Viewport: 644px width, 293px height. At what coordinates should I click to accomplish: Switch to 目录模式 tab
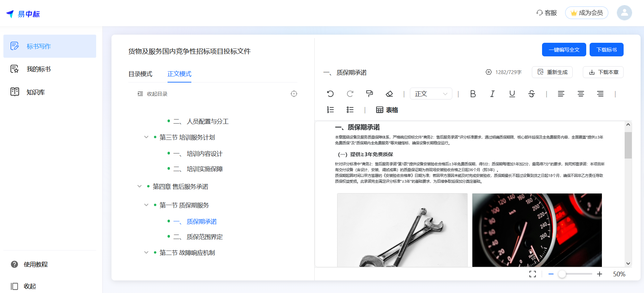(140, 74)
